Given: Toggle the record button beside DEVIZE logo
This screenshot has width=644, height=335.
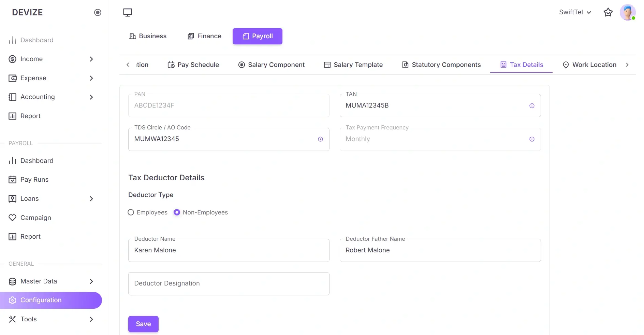Looking at the screenshot, I should click(98, 12).
